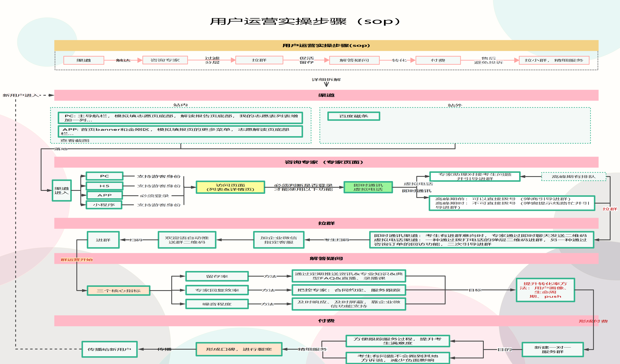This screenshot has height=364, width=620.
Task: Click the pink 渠道 section header
Action: coord(326,95)
